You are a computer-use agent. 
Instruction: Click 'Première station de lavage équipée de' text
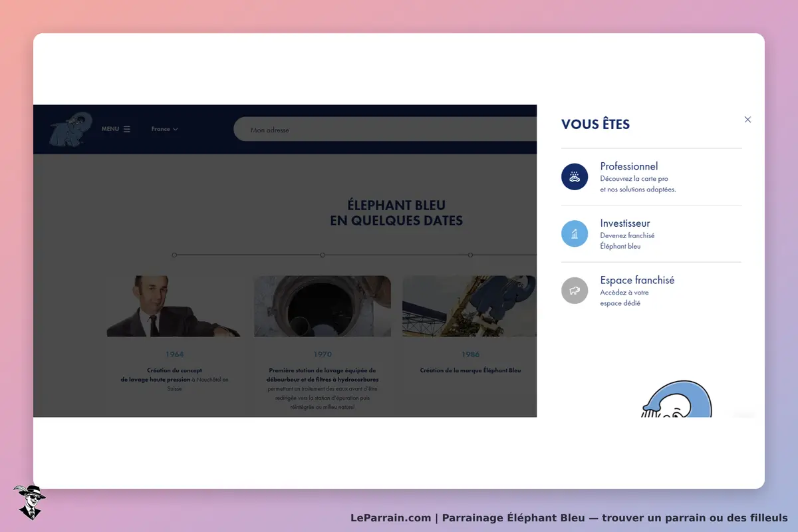pyautogui.click(x=323, y=370)
